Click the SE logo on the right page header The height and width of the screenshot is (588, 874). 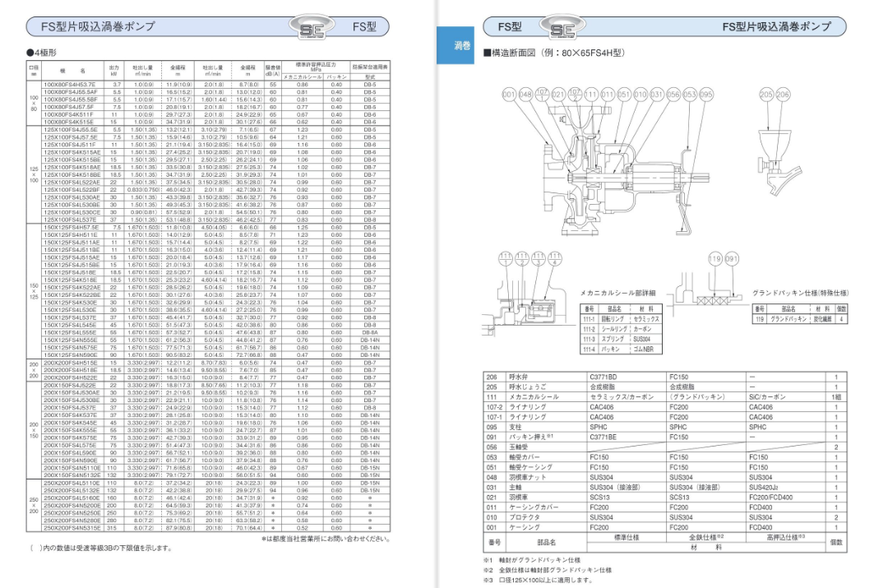[562, 27]
